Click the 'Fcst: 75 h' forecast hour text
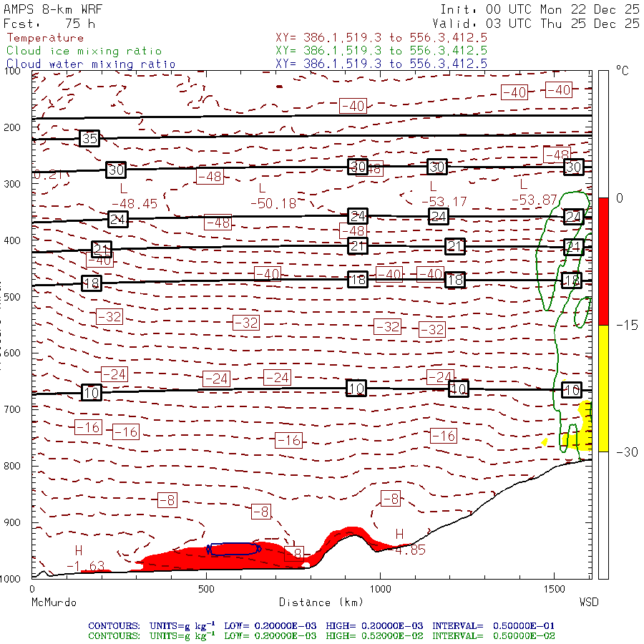The height and width of the screenshot is (644, 644). 49,24
